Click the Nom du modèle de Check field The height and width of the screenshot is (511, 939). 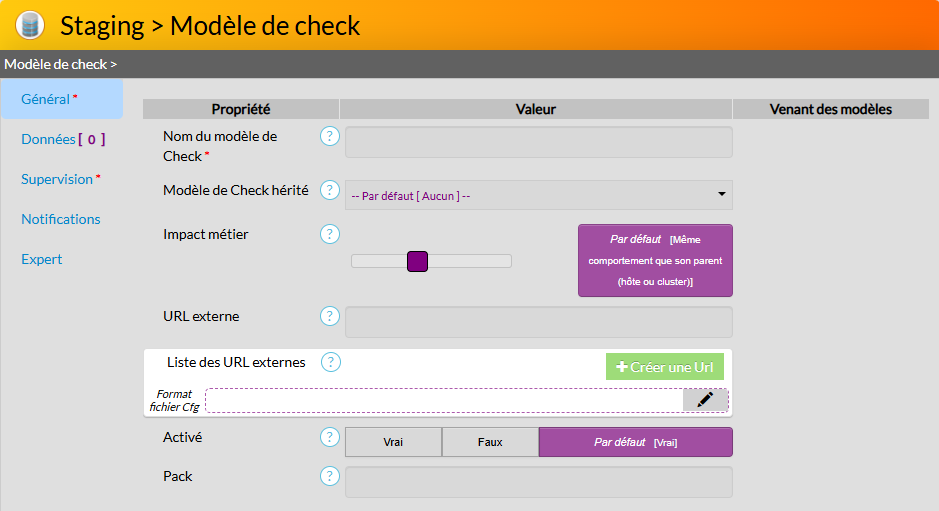[x=538, y=142]
